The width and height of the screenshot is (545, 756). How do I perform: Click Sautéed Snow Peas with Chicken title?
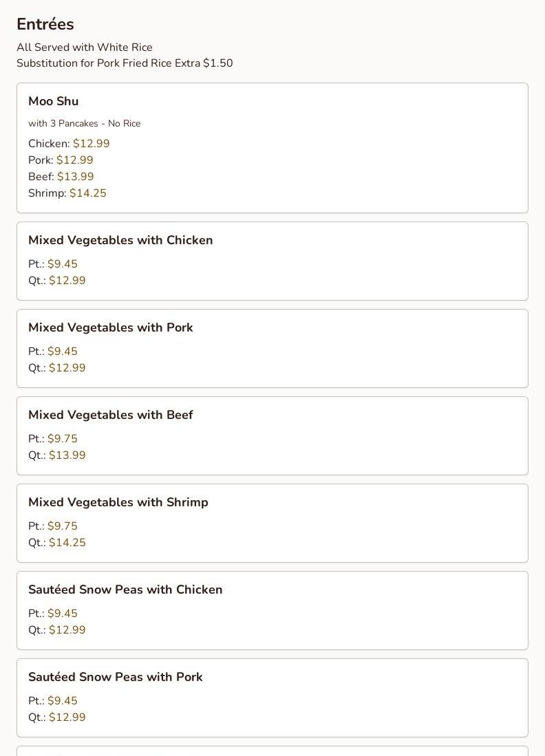[125, 590]
